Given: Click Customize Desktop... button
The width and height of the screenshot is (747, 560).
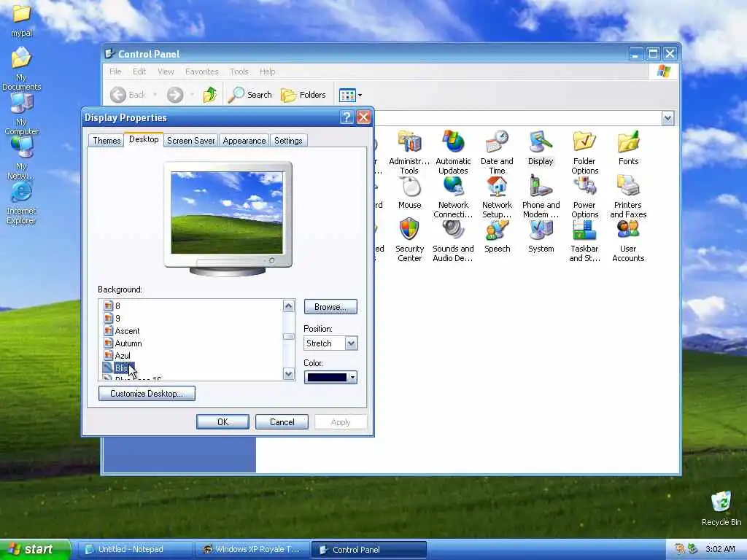Looking at the screenshot, I should pyautogui.click(x=147, y=393).
